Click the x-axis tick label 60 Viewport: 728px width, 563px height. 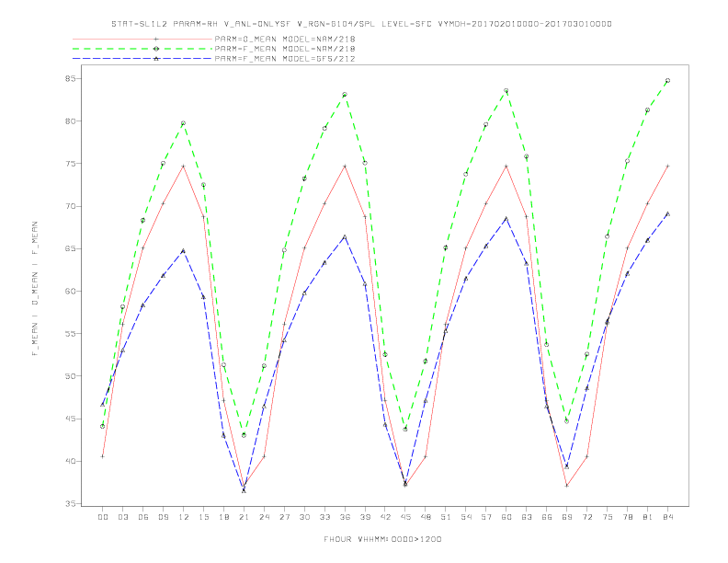click(506, 517)
